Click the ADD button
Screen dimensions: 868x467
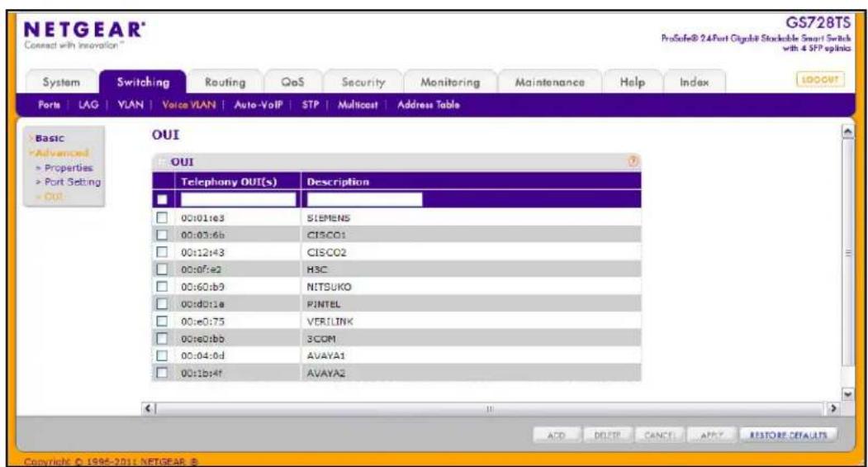557,436
